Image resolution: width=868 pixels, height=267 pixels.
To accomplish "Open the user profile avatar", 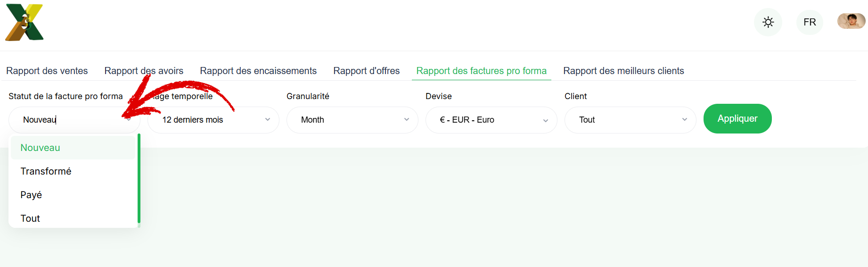I will click(x=851, y=21).
